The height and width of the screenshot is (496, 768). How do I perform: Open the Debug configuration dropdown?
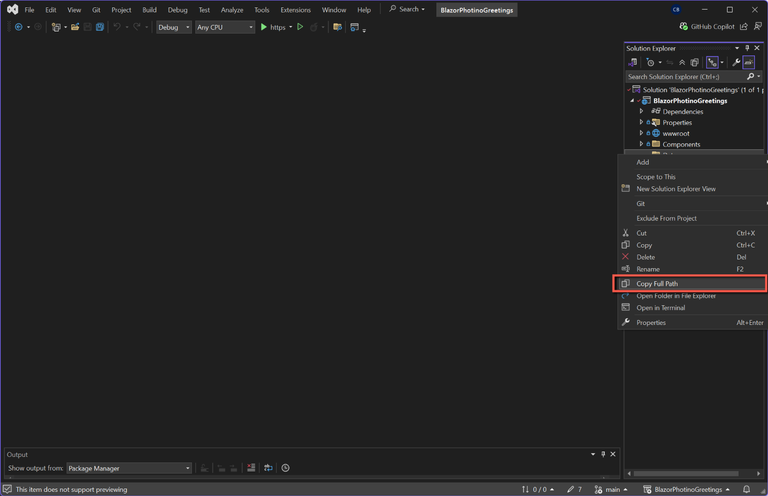(x=174, y=27)
